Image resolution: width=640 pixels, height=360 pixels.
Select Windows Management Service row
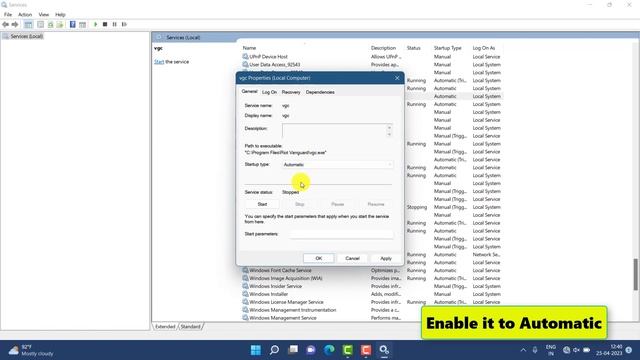click(283, 318)
